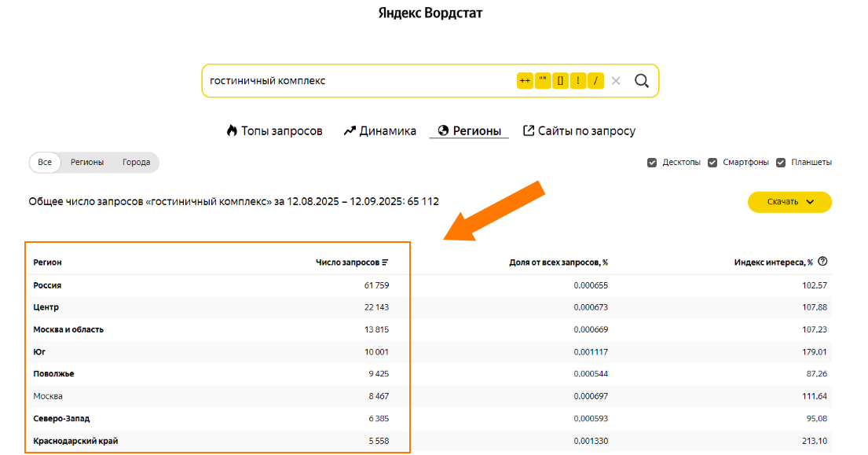
Task: Click 'Краснодарский край' region row
Action: coord(75,441)
